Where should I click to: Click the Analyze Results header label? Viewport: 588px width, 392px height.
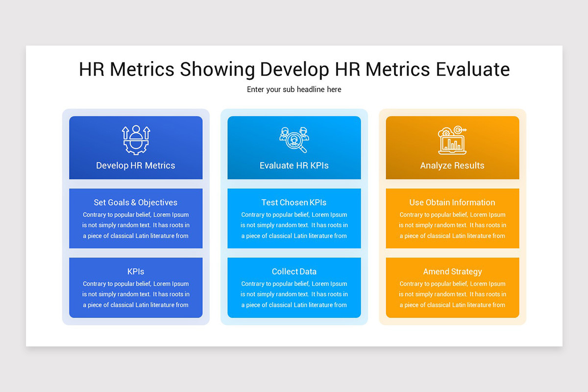[x=452, y=166]
